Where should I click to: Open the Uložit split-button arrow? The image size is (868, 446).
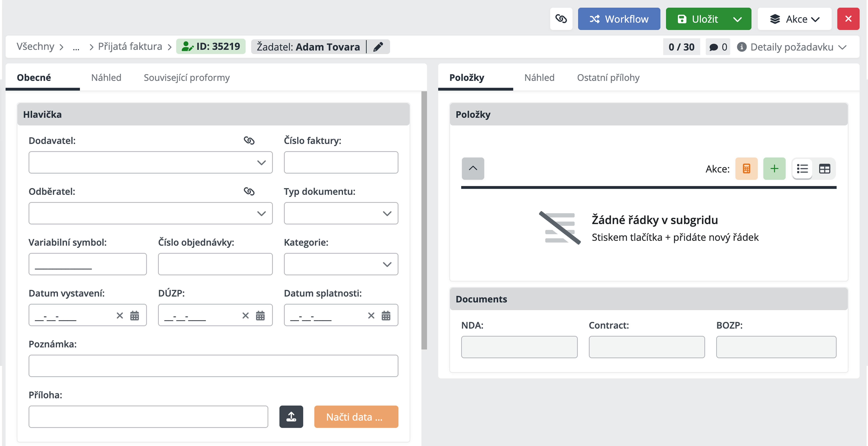coord(737,19)
